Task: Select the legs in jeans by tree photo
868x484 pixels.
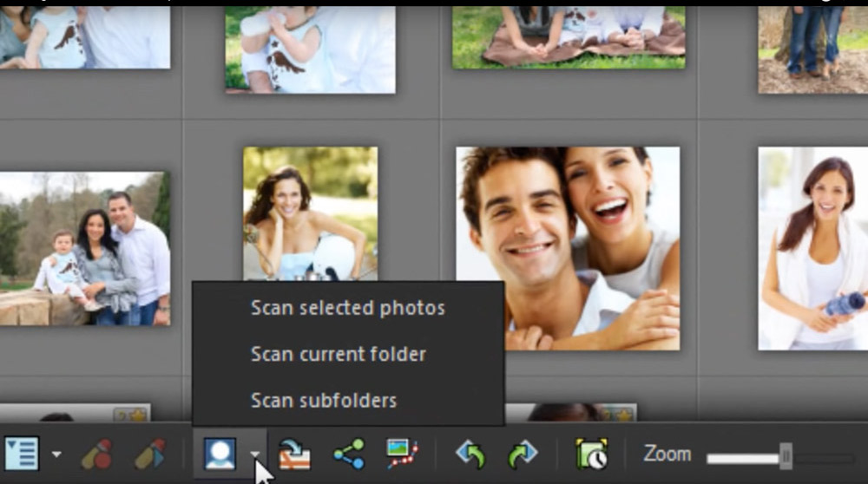Action: (812, 49)
